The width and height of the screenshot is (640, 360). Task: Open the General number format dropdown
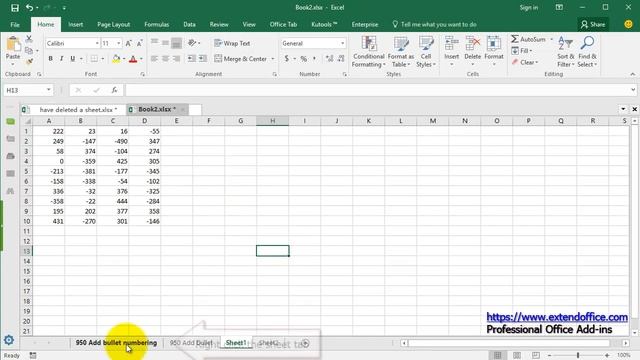(342, 43)
